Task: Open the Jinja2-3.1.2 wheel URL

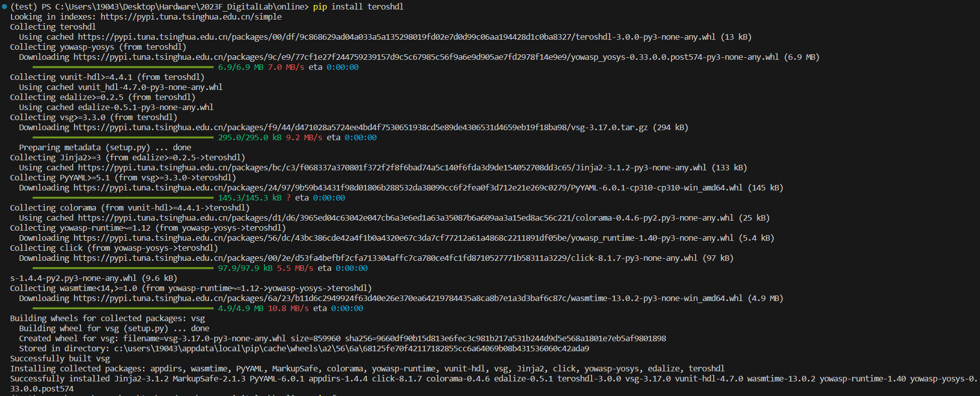Action: point(391,167)
